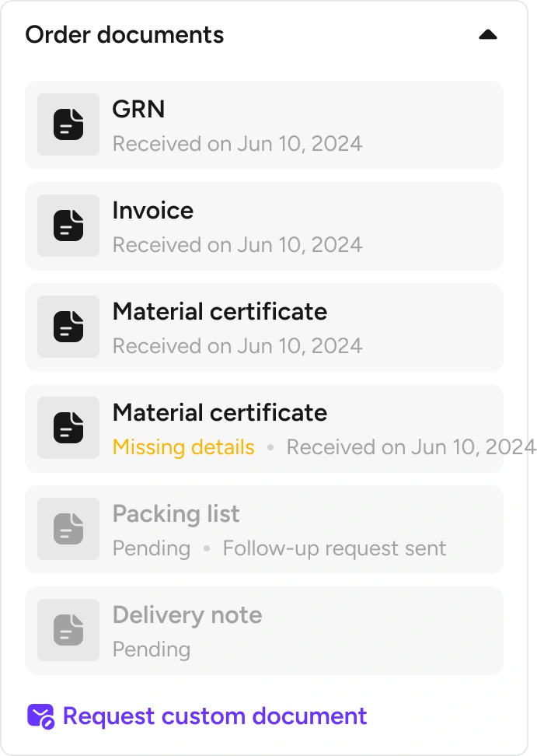Click the "Request custom document" link text

[x=214, y=716]
